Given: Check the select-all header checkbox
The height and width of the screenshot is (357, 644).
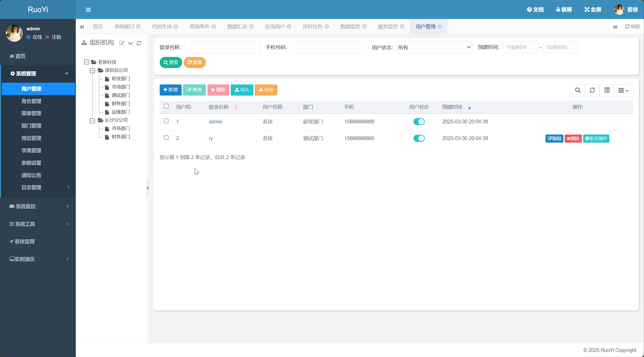Looking at the screenshot, I should click(166, 106).
